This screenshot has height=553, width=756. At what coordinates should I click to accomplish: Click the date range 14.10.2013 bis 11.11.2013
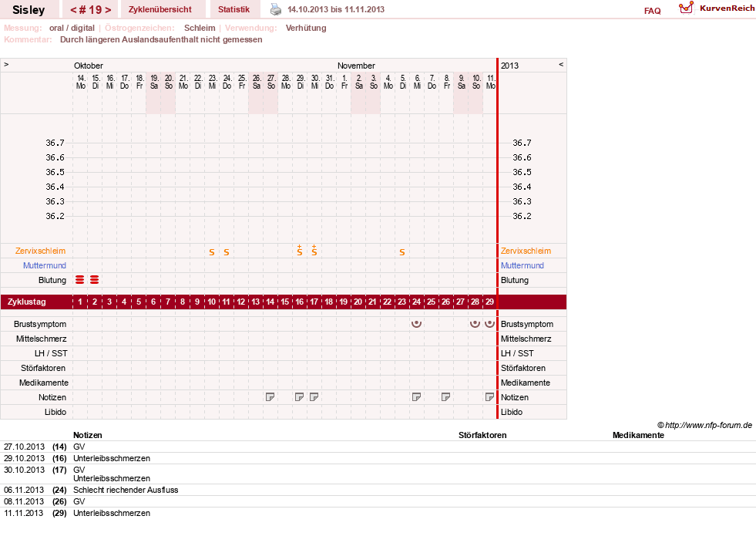click(x=336, y=9)
